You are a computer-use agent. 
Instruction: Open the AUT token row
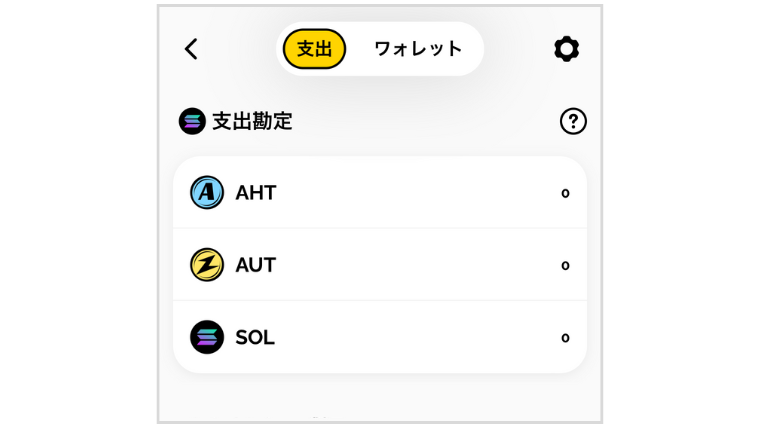[380, 265]
